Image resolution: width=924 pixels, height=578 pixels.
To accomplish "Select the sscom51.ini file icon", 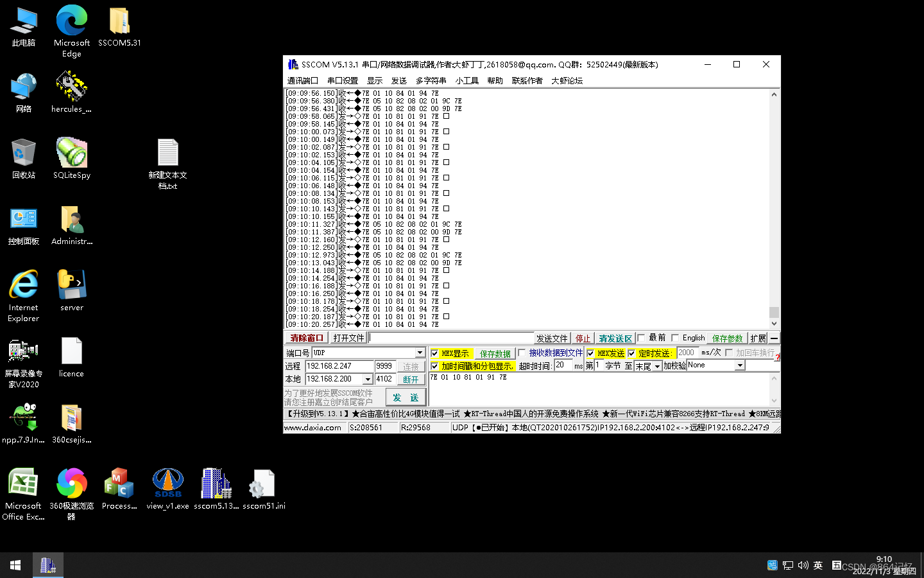I will 264,489.
